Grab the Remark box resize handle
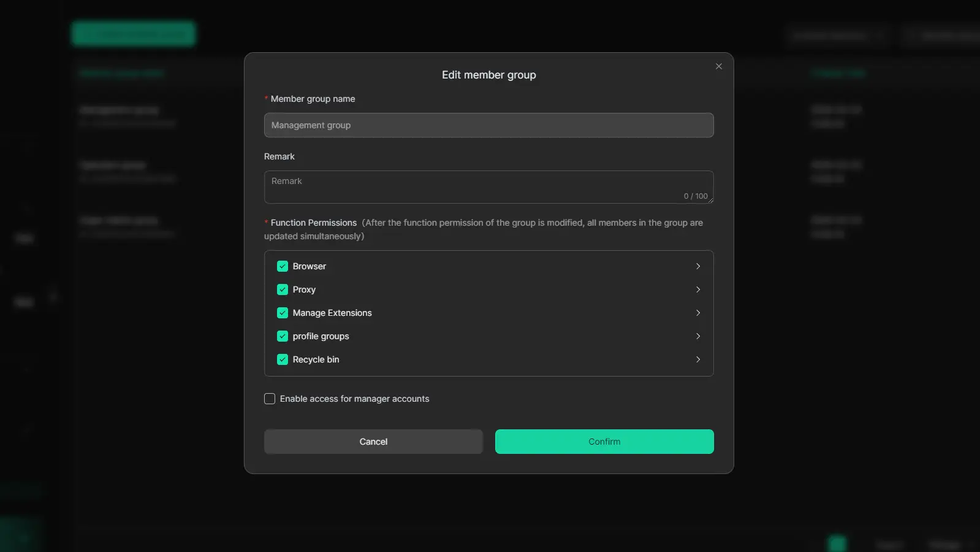The height and width of the screenshot is (552, 980). tap(710, 200)
